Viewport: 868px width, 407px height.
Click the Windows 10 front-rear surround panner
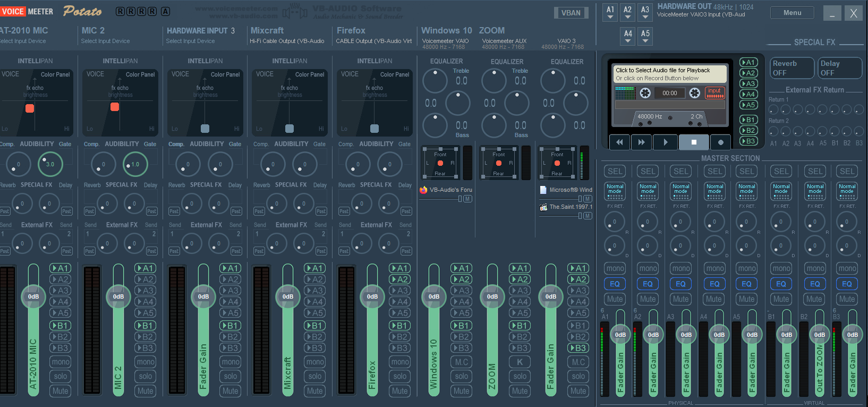440,163
